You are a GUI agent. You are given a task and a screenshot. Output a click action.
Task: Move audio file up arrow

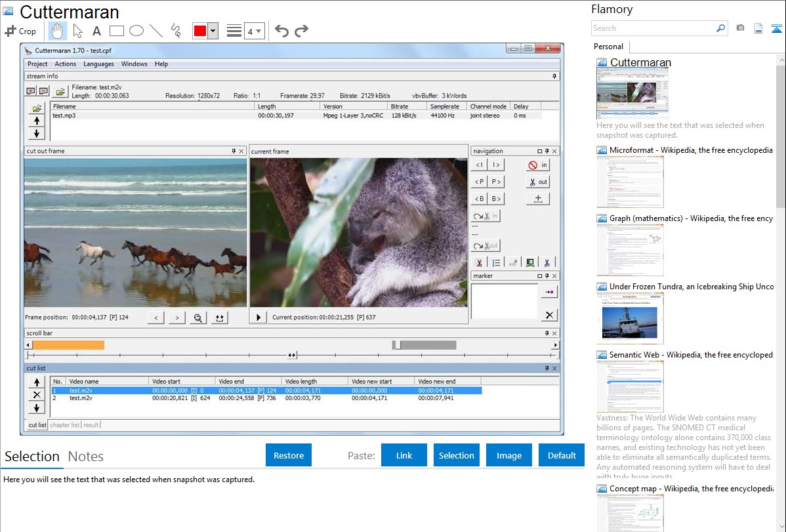point(37,121)
